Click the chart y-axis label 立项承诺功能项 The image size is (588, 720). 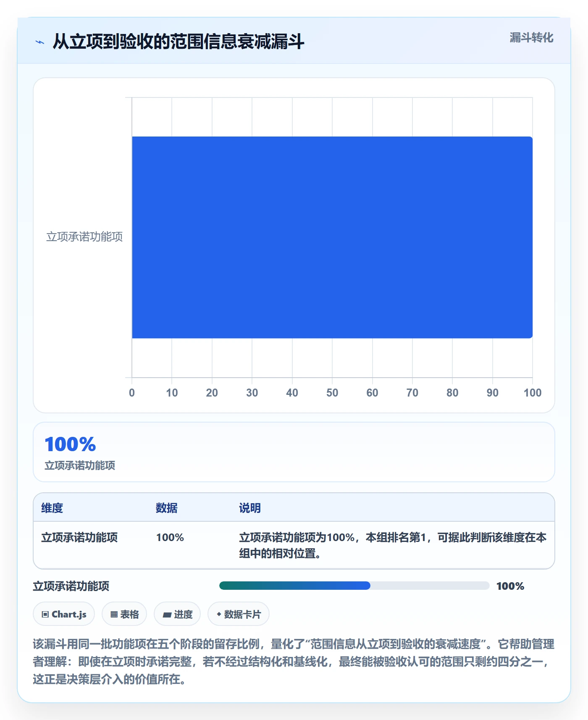84,237
